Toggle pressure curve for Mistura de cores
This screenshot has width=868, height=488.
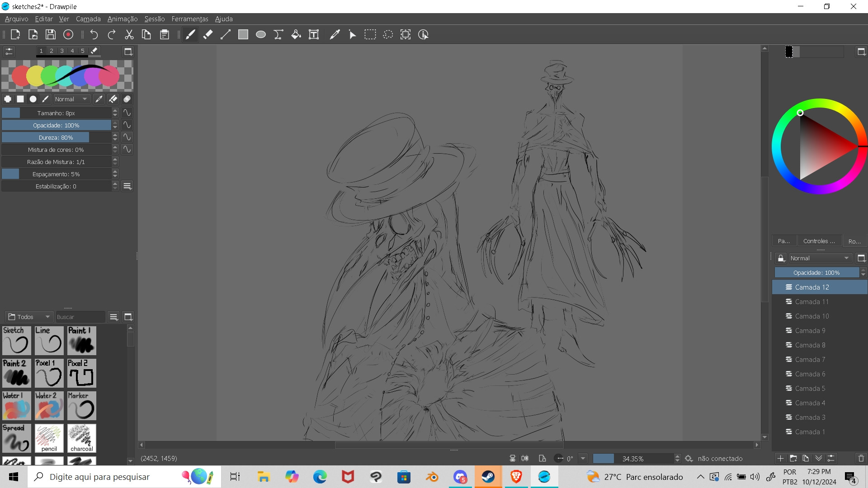coord(127,150)
